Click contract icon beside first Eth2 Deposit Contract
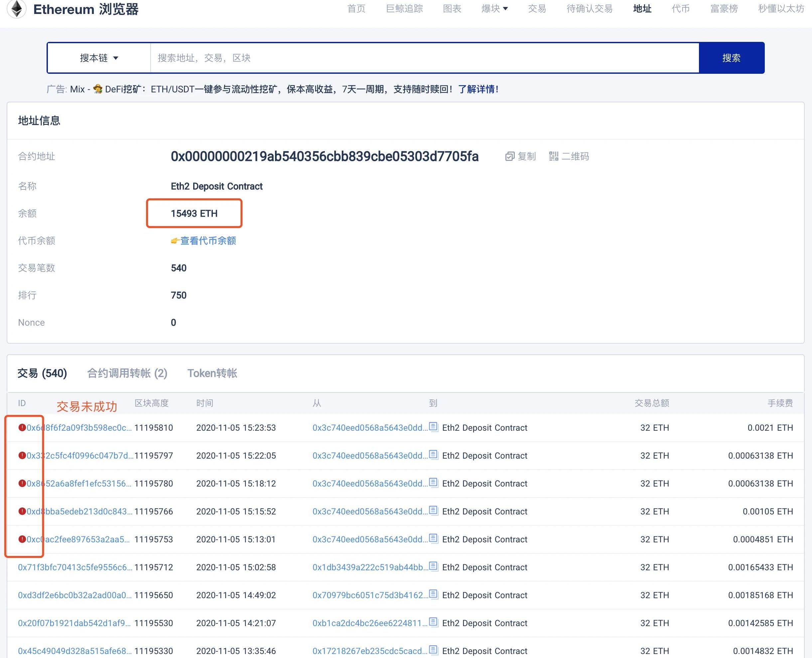Screen dimensions: 812x658 coord(433,427)
